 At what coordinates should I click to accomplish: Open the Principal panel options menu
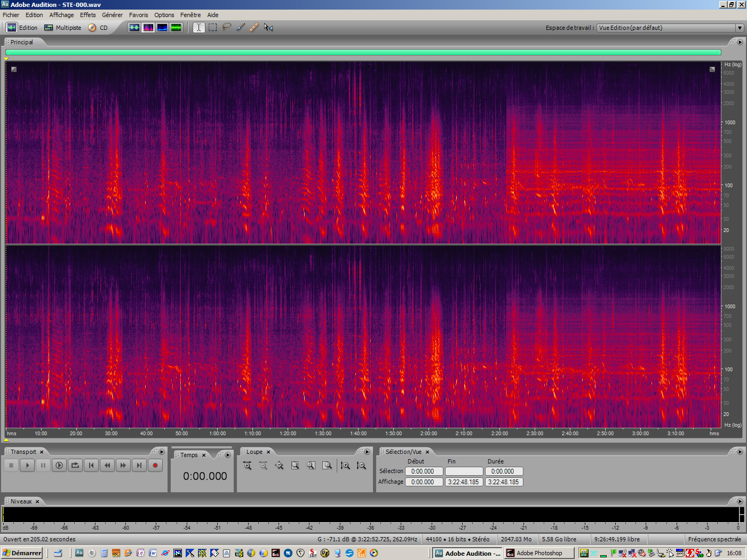pos(740,42)
